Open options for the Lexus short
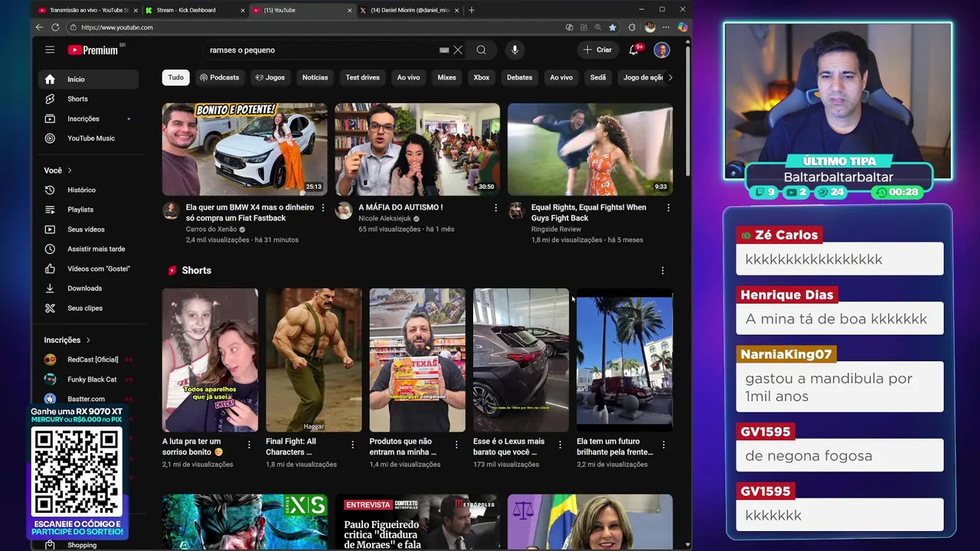 tap(560, 445)
